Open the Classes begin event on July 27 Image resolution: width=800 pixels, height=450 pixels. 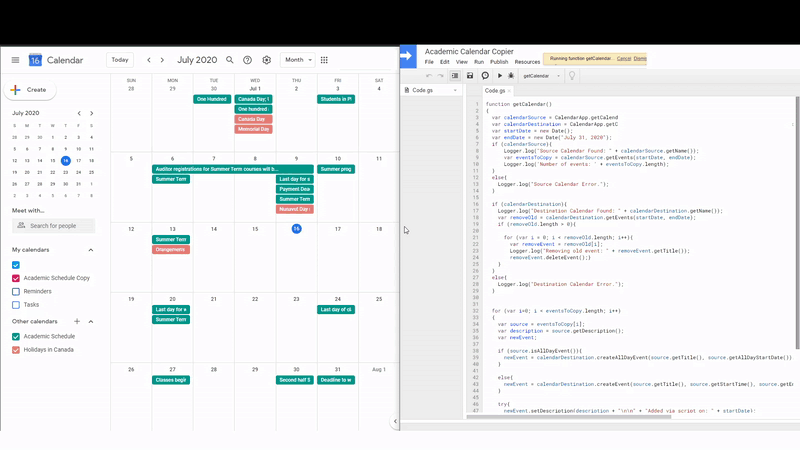171,380
